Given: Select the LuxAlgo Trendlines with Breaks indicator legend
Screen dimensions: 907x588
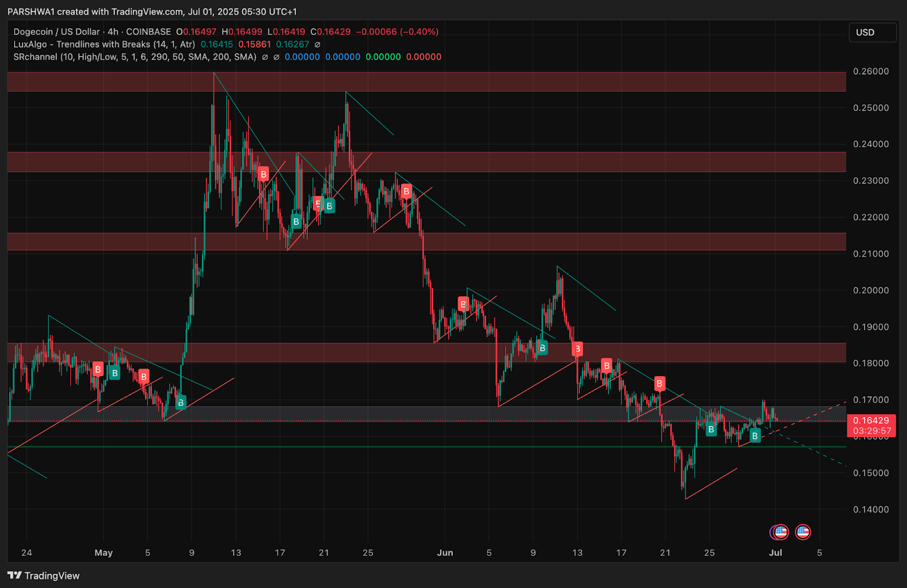Looking at the screenshot, I should click(104, 44).
